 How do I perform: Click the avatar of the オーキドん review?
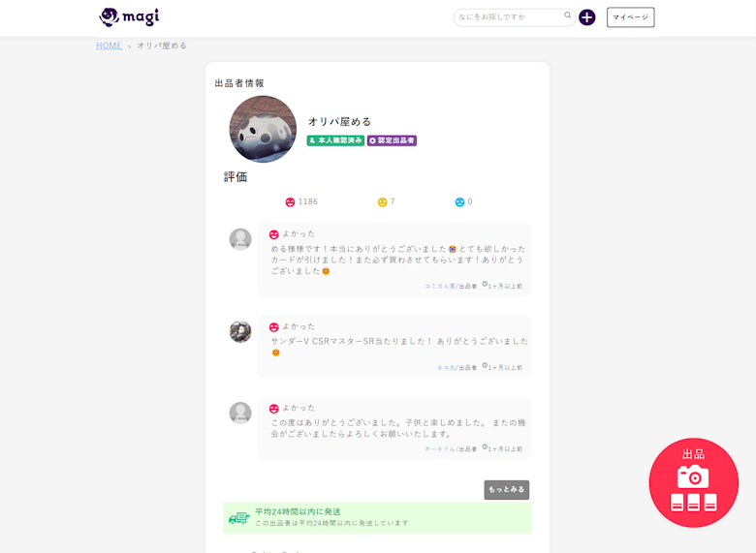pyautogui.click(x=240, y=414)
